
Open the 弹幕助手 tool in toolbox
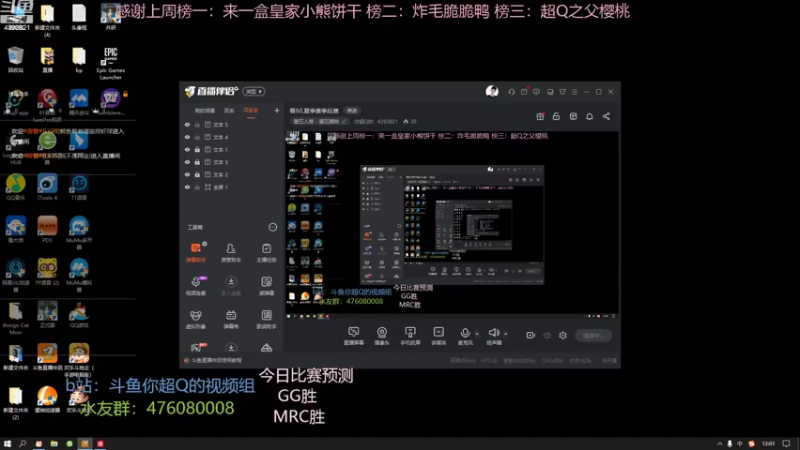point(196,252)
